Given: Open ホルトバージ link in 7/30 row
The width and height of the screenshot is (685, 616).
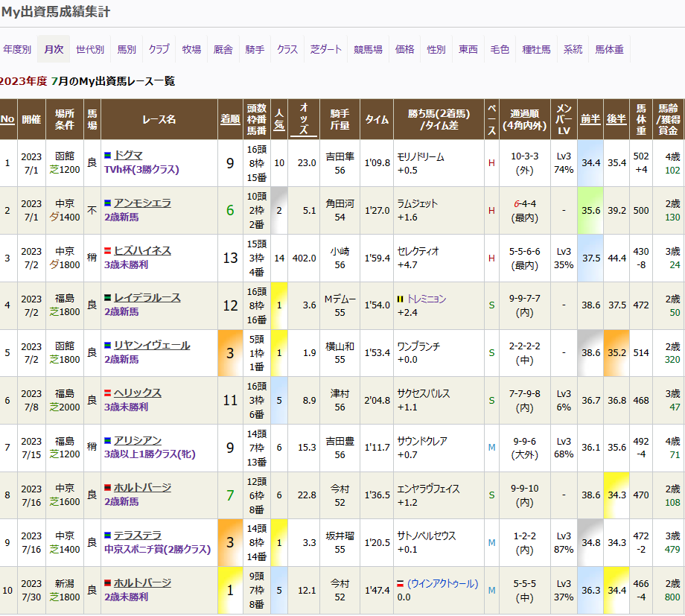Looking at the screenshot, I should tap(142, 582).
